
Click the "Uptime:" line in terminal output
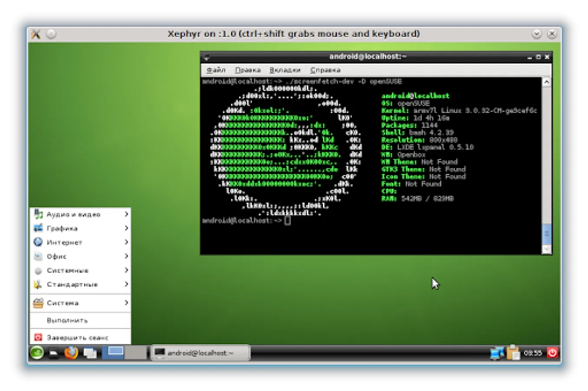click(x=415, y=118)
